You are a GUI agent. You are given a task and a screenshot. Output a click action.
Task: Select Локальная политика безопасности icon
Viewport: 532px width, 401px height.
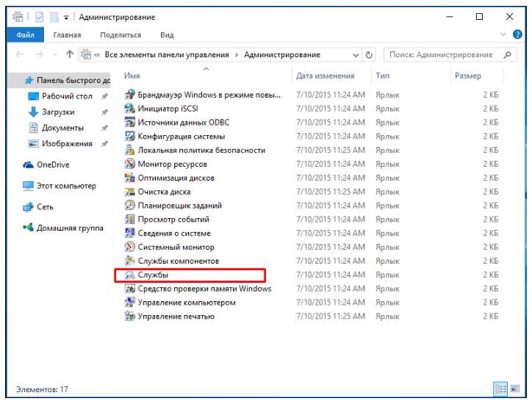(x=129, y=150)
